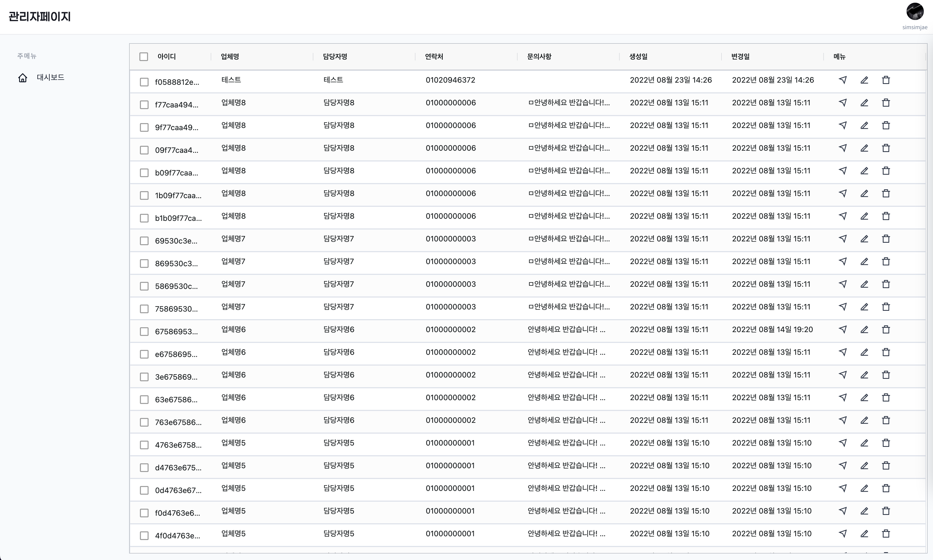Check the box for row f0588812e
The height and width of the screenshot is (560, 933).
click(144, 82)
